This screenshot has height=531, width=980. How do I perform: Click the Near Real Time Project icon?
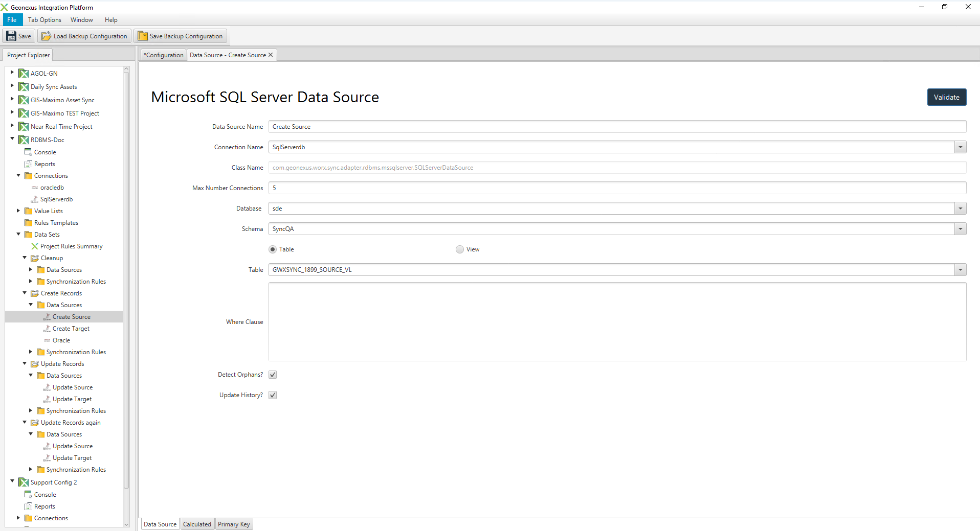point(24,127)
